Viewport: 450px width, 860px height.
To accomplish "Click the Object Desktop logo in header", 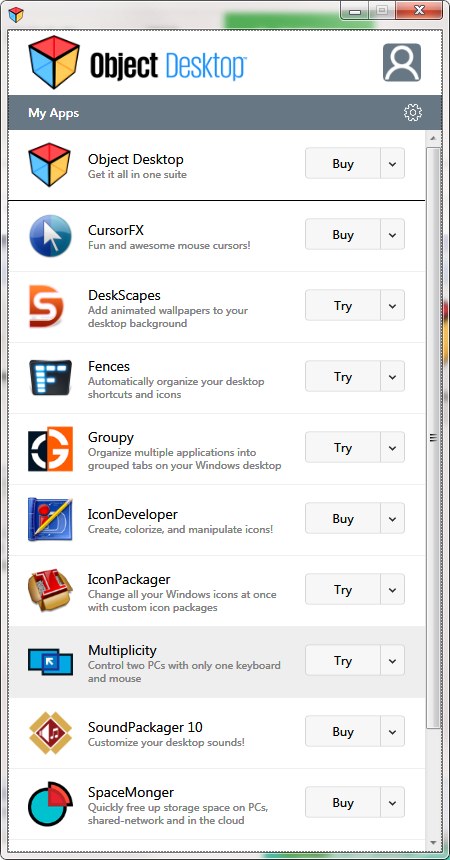I will (137, 63).
